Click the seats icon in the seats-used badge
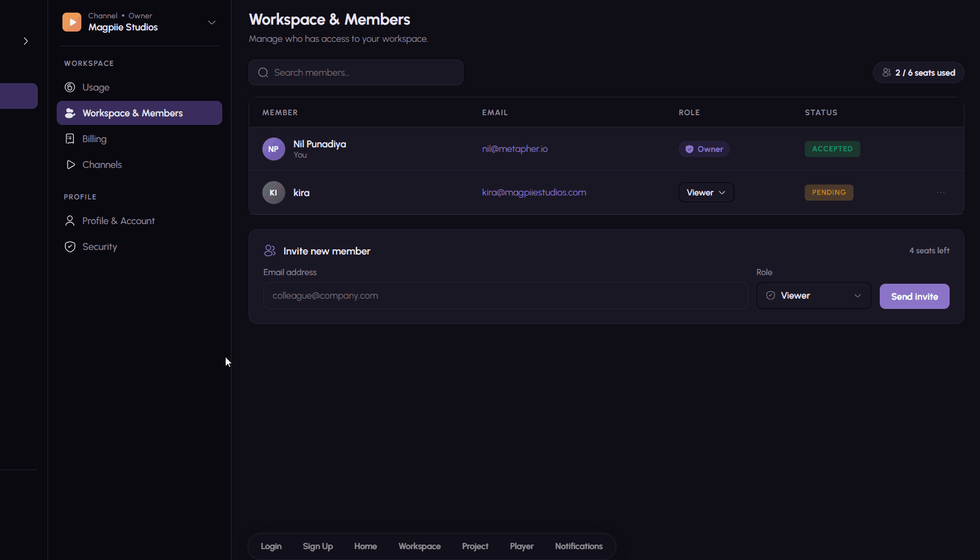 click(887, 72)
